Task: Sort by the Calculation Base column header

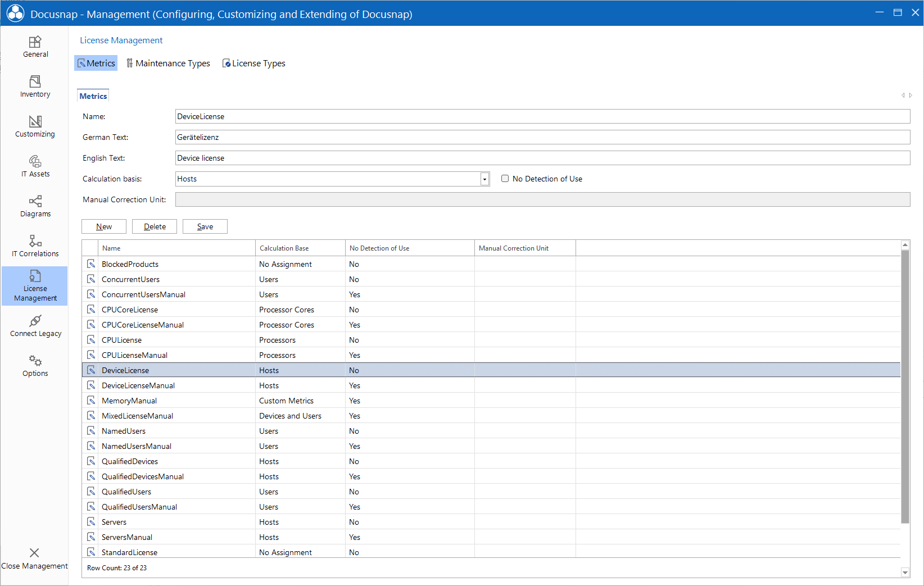Action: click(x=300, y=248)
